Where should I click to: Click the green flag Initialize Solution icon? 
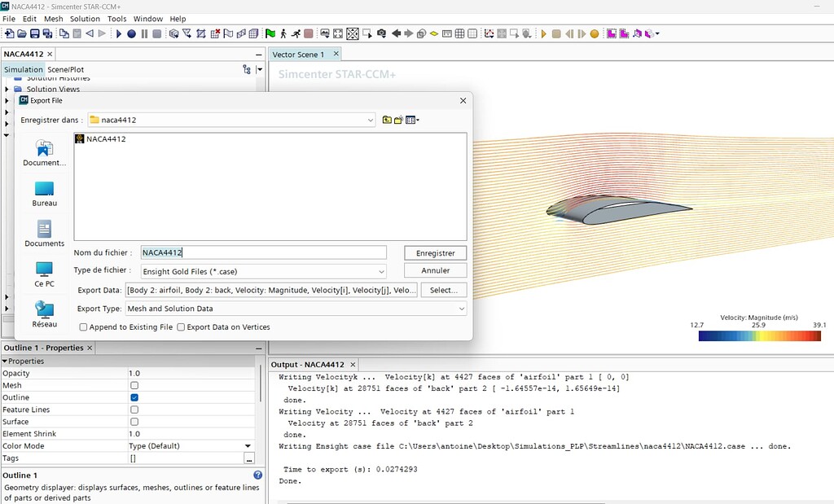(x=270, y=33)
